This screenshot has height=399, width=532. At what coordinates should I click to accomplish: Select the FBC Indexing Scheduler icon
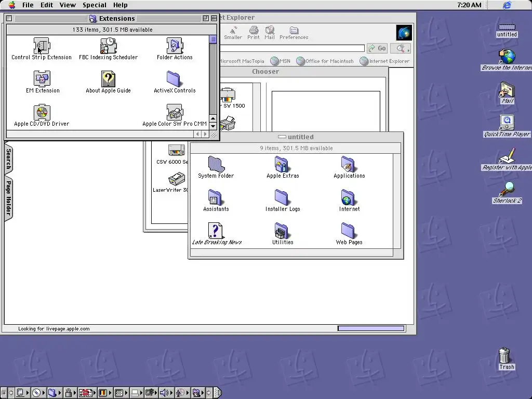(x=108, y=46)
